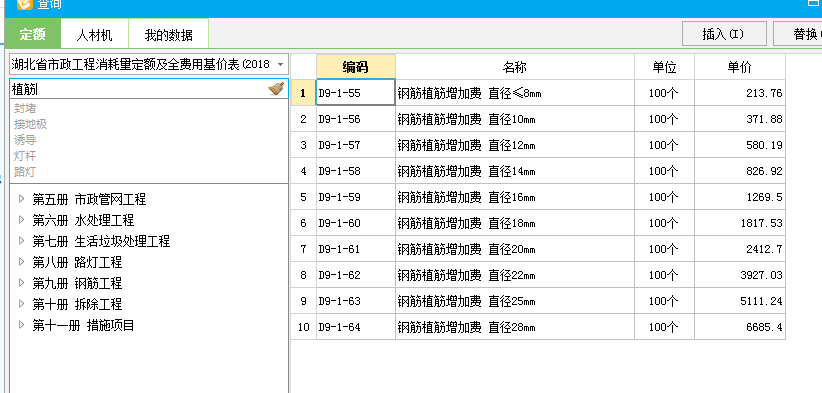
Task: Click the broom clear-search icon
Action: tap(276, 89)
